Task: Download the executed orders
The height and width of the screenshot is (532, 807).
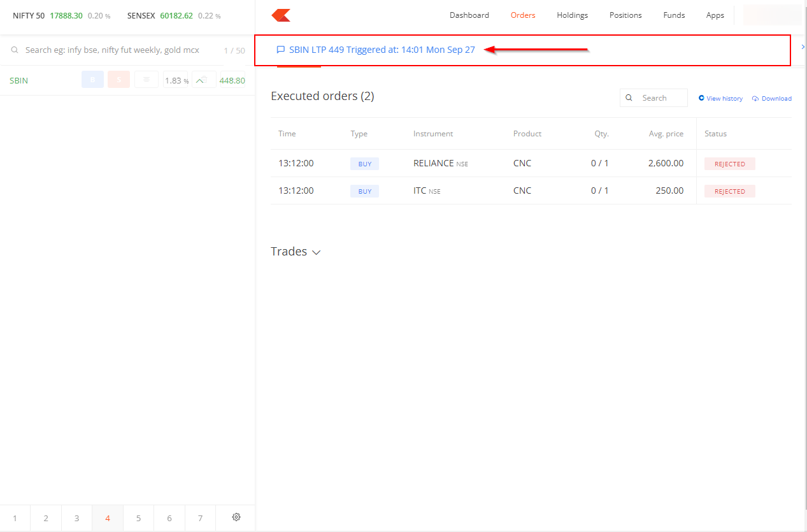Action: coord(772,98)
